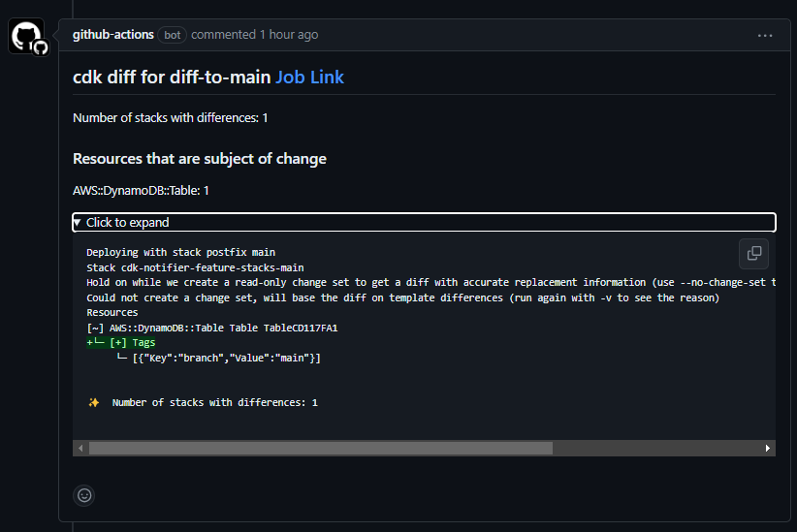797x532 pixels.
Task: Click the 'commented 1 hour ago' timestamp
Action: (254, 35)
